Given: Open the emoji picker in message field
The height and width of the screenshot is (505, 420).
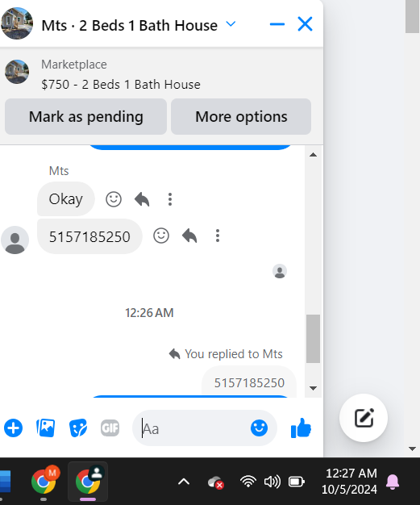Looking at the screenshot, I should 259,428.
